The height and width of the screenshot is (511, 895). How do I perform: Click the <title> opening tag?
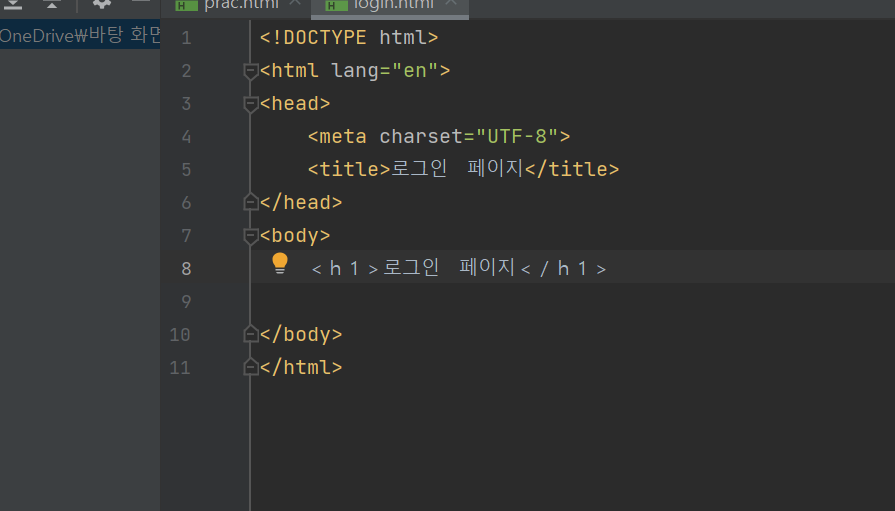coord(349,170)
